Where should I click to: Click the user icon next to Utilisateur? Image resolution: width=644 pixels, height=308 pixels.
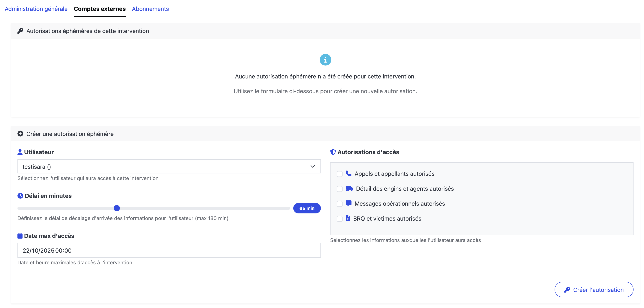tap(20, 152)
